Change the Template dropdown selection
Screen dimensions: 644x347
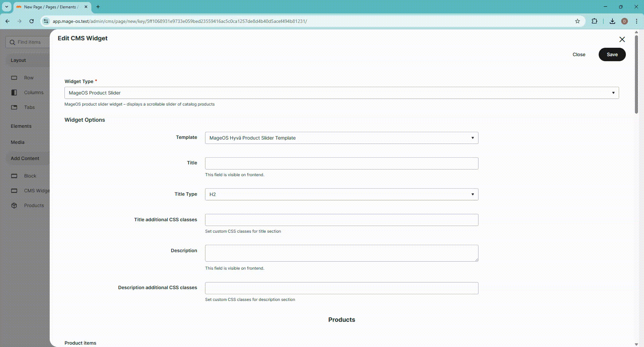click(341, 138)
